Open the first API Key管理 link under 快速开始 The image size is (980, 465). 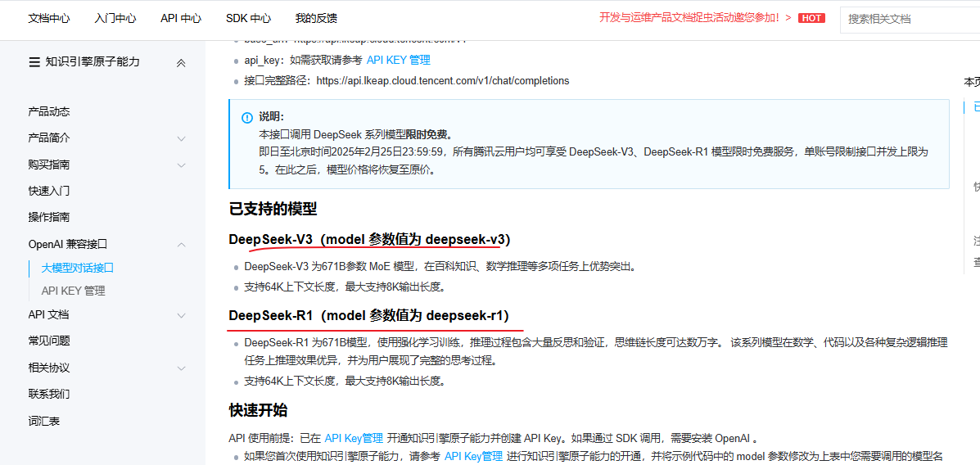click(354, 438)
